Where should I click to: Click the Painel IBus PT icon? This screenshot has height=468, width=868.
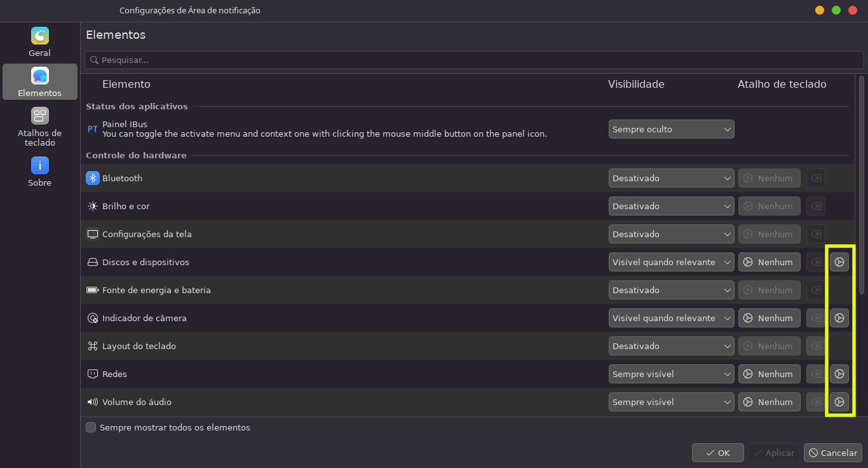[x=93, y=129]
